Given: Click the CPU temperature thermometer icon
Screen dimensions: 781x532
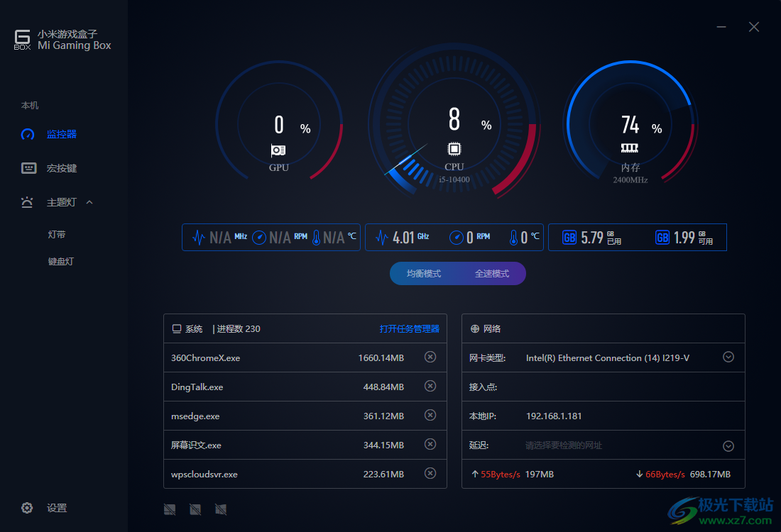Looking at the screenshot, I should click(514, 238).
